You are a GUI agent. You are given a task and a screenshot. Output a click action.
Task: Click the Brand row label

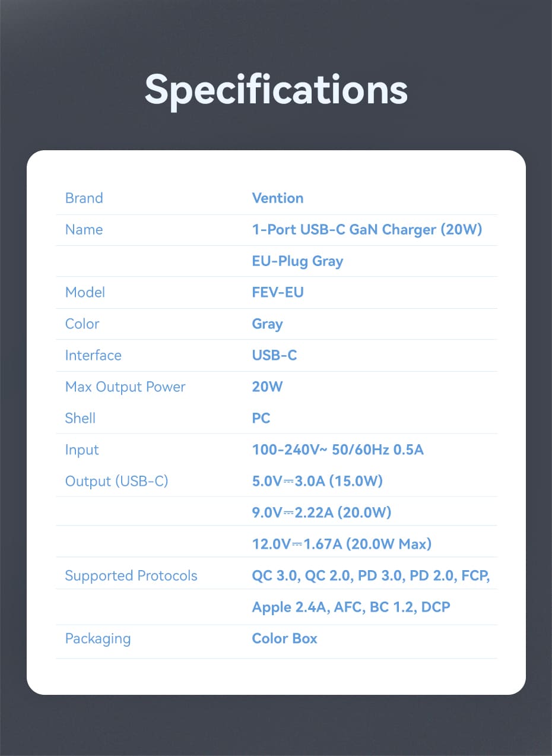tap(84, 198)
